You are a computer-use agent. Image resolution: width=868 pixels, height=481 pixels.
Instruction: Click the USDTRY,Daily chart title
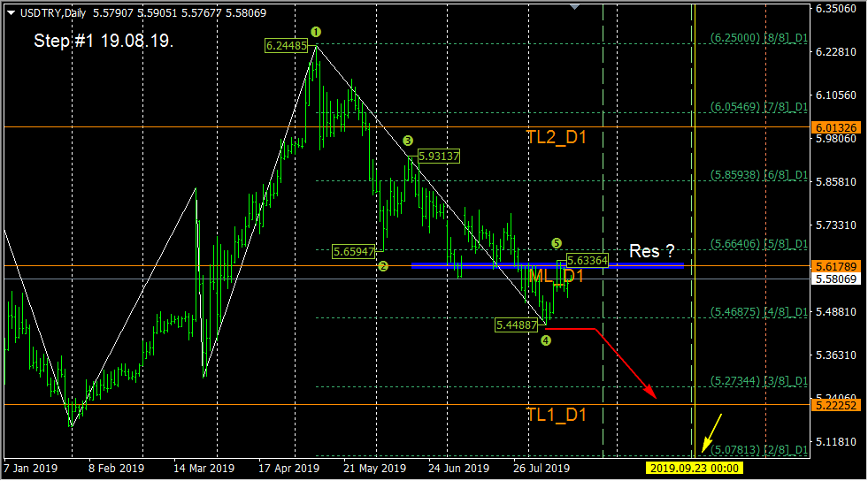pyautogui.click(x=53, y=12)
